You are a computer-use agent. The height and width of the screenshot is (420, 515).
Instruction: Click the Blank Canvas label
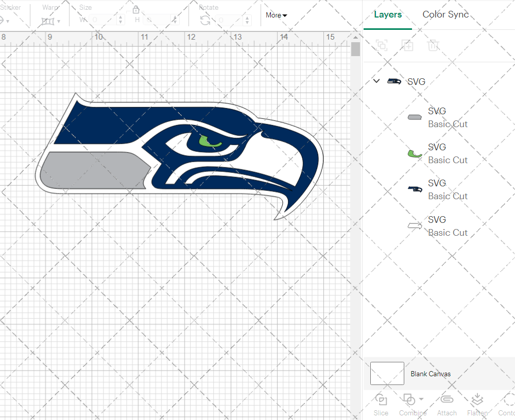(x=430, y=374)
